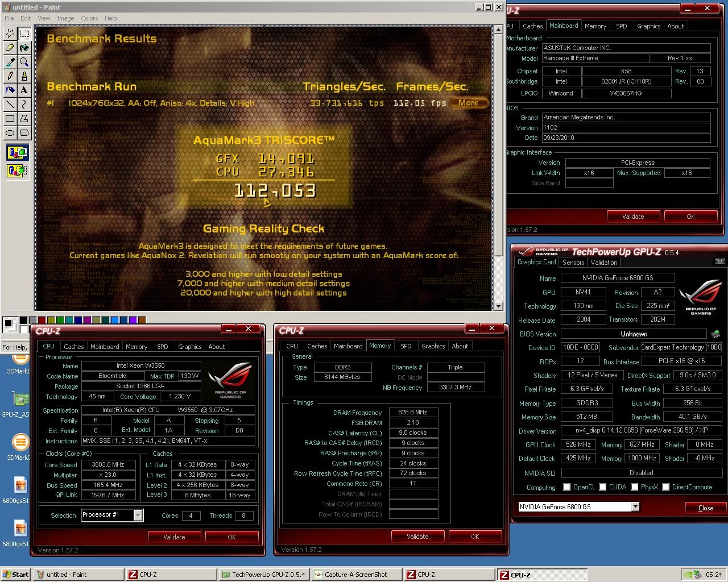Screen dimensions: 728x582
Task: Check the DirectCompute box in GPU-Z
Action: pos(665,487)
